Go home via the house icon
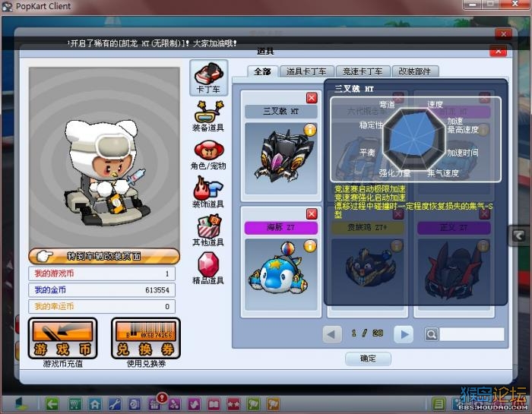 coord(95,404)
